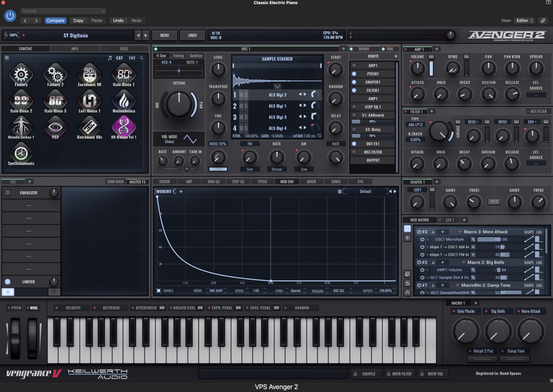Open the View Editor dropdown
This screenshot has height=392, width=553.
525,20
